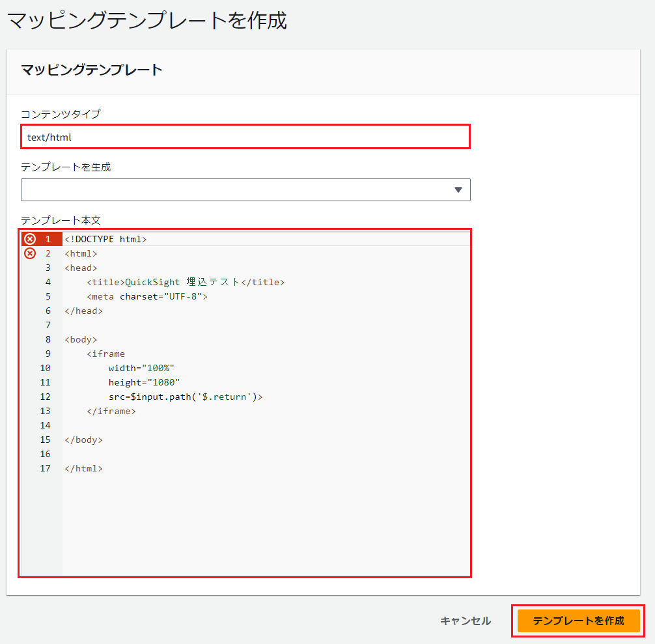The height and width of the screenshot is (644, 655).
Task: Click the QuickSight title tag line
Action: point(186,282)
